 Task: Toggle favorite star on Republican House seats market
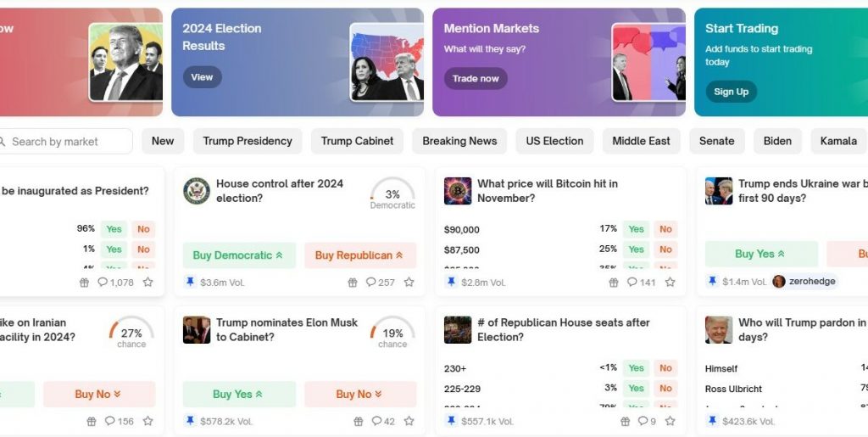click(x=670, y=421)
